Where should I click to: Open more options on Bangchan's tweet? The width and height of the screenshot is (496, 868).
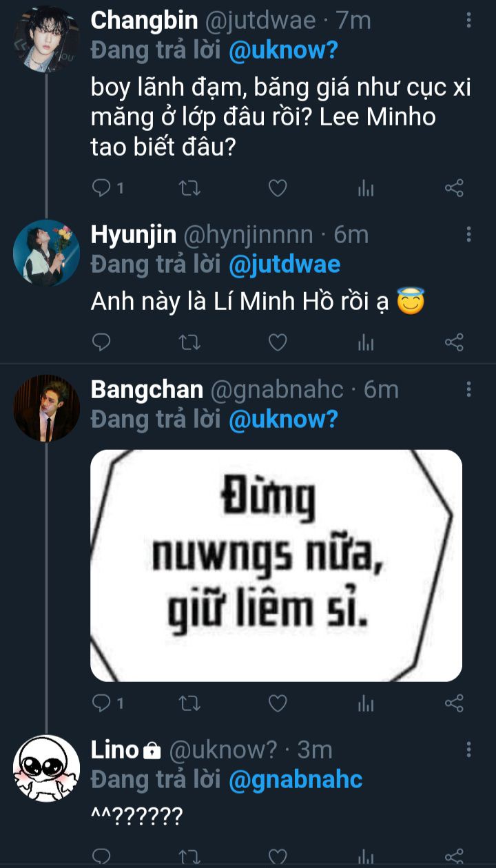pos(469,390)
